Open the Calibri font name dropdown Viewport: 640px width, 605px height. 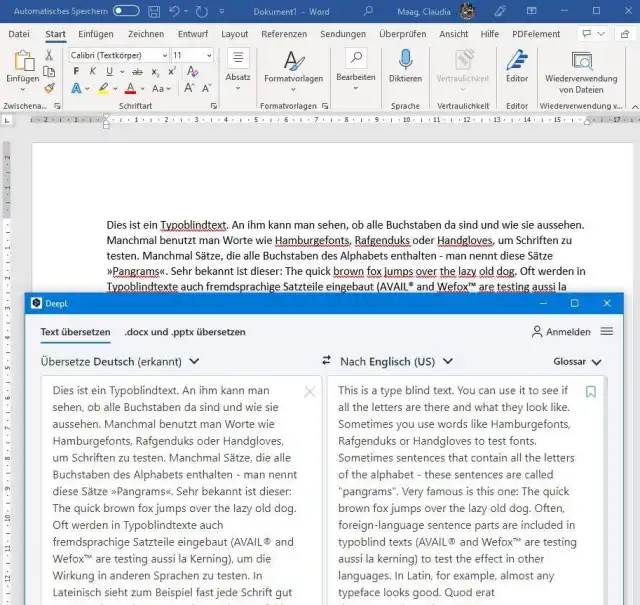(x=162, y=55)
